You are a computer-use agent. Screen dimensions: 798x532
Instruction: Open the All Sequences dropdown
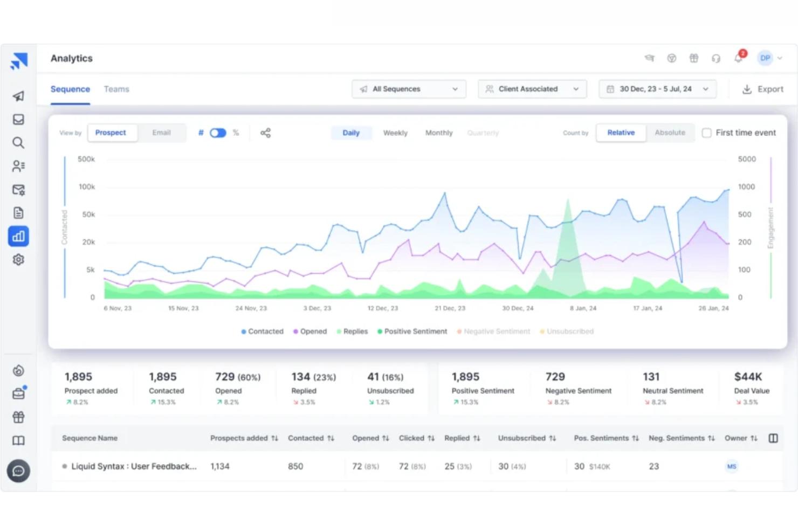[408, 89]
